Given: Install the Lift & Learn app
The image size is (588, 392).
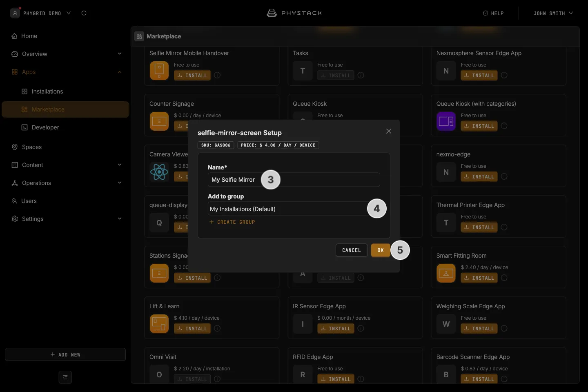Looking at the screenshot, I should coord(192,329).
